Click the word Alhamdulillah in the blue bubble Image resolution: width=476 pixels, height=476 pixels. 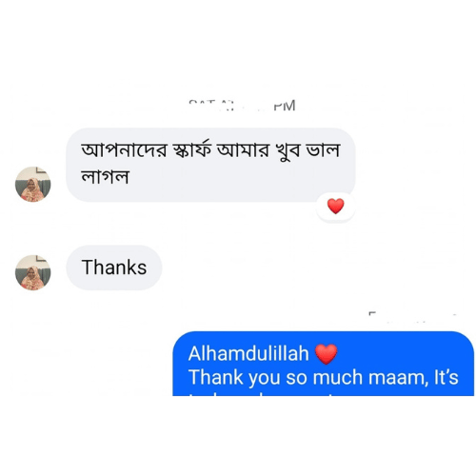248,353
